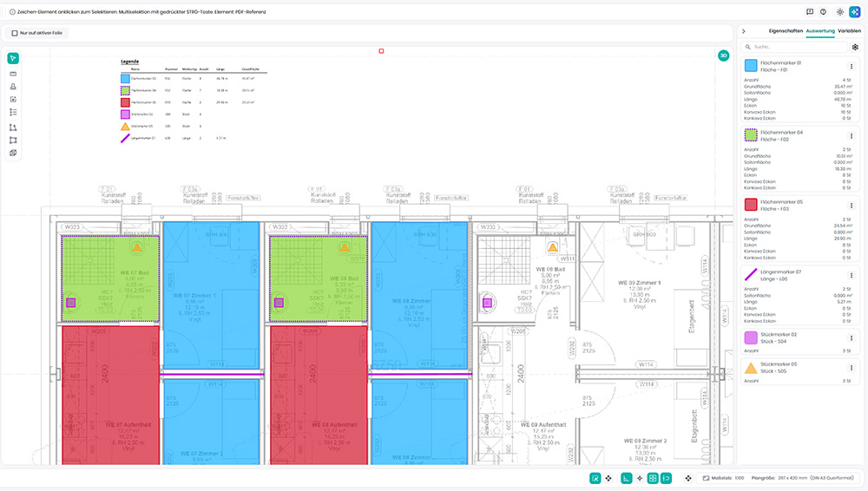Click the WE 09 Zimmer 1 room label
The width and height of the screenshot is (868, 491).
[639, 283]
